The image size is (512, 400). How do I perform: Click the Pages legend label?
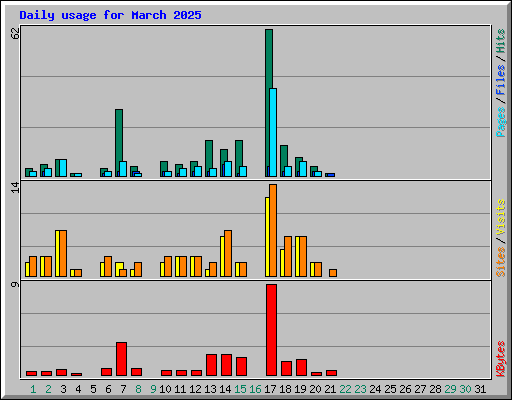[501, 122]
